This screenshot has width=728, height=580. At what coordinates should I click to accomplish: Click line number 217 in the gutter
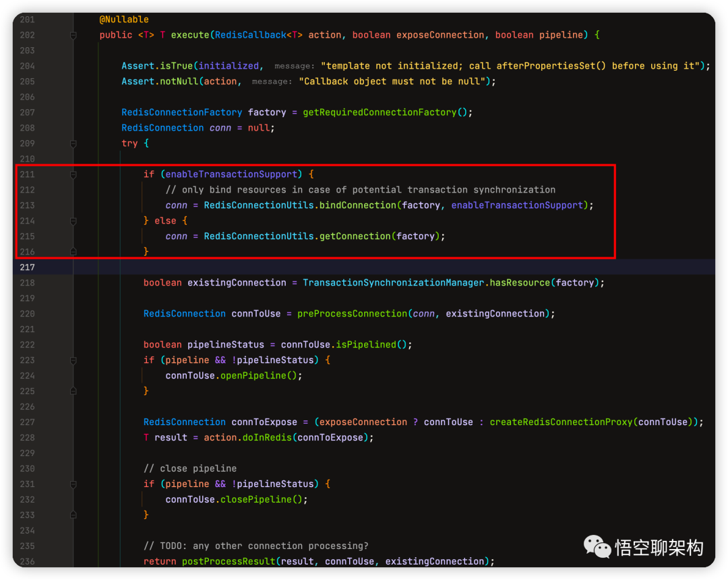pos(28,267)
